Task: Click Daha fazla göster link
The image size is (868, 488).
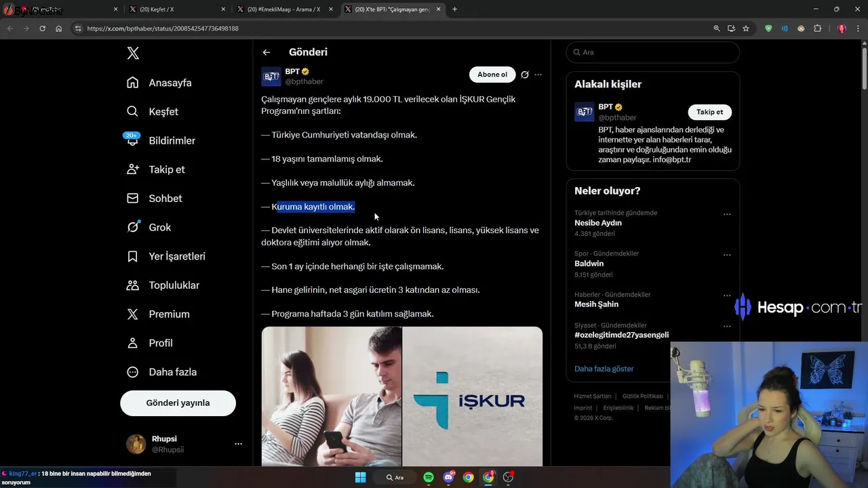Action: (x=604, y=369)
